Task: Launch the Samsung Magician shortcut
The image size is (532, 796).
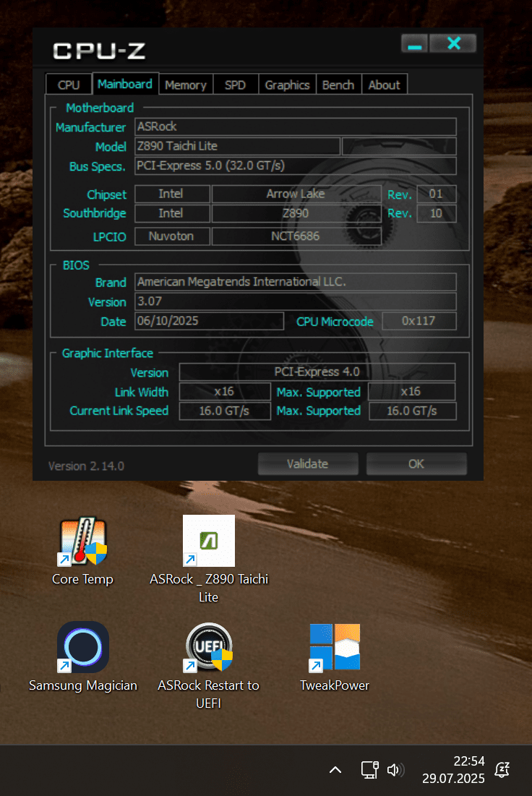Action: coord(82,657)
